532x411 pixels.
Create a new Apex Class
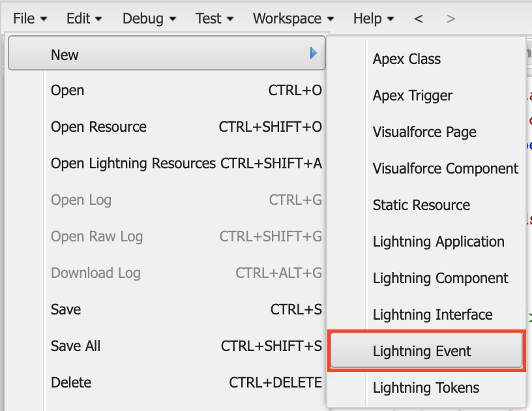coord(406,59)
